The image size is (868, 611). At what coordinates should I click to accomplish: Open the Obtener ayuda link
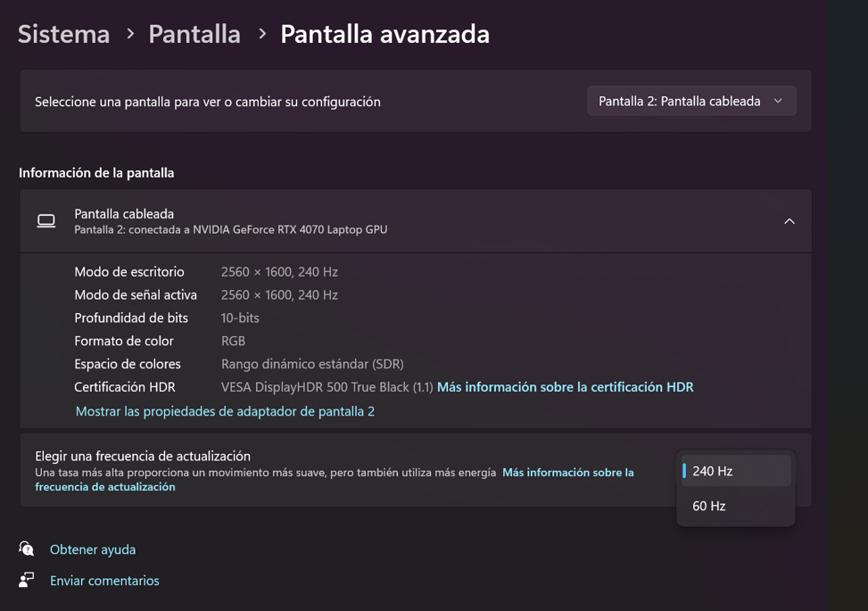point(93,549)
